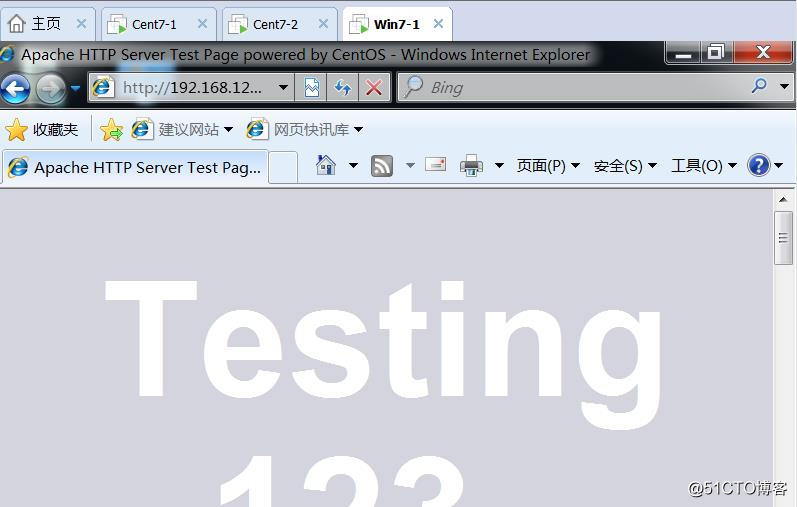The width and height of the screenshot is (797, 507).
Task: Open search provider dropdown arrow
Action: tap(784, 86)
